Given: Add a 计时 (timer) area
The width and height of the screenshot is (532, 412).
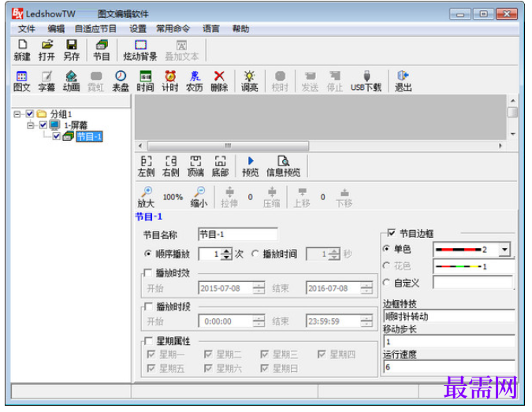Looking at the screenshot, I should [x=170, y=81].
